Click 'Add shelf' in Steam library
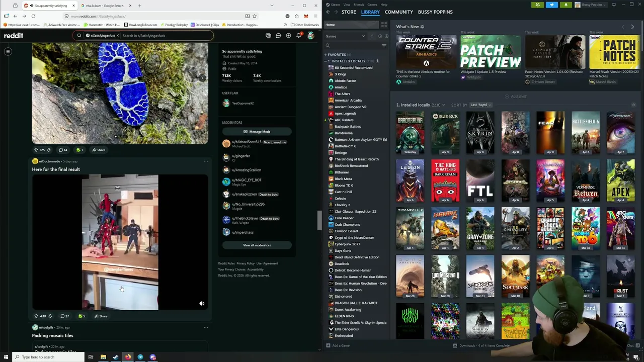This screenshot has width=644, height=362. tap(516, 97)
